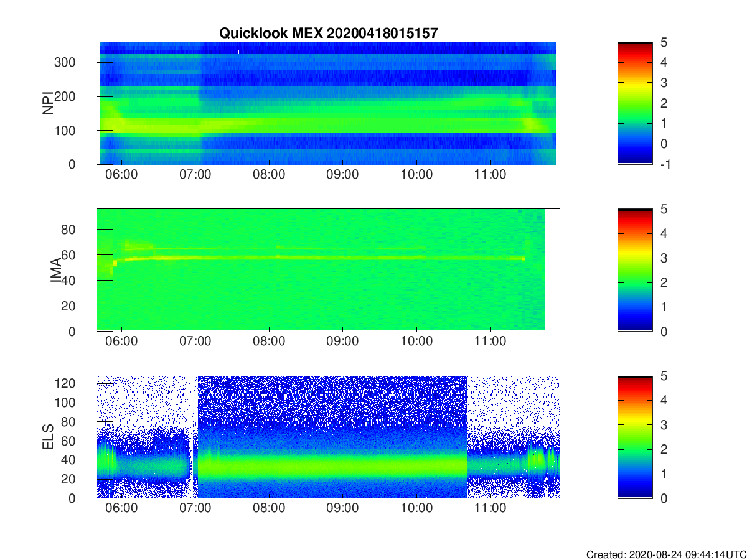Click the 10:00 tick under the NPI plot
This screenshot has height=560, width=747.
(416, 175)
